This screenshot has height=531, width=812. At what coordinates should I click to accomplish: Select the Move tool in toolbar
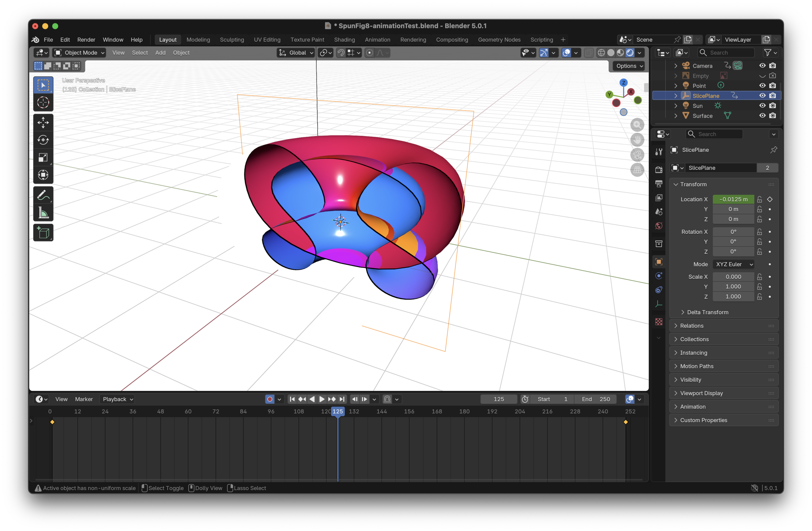pyautogui.click(x=43, y=122)
